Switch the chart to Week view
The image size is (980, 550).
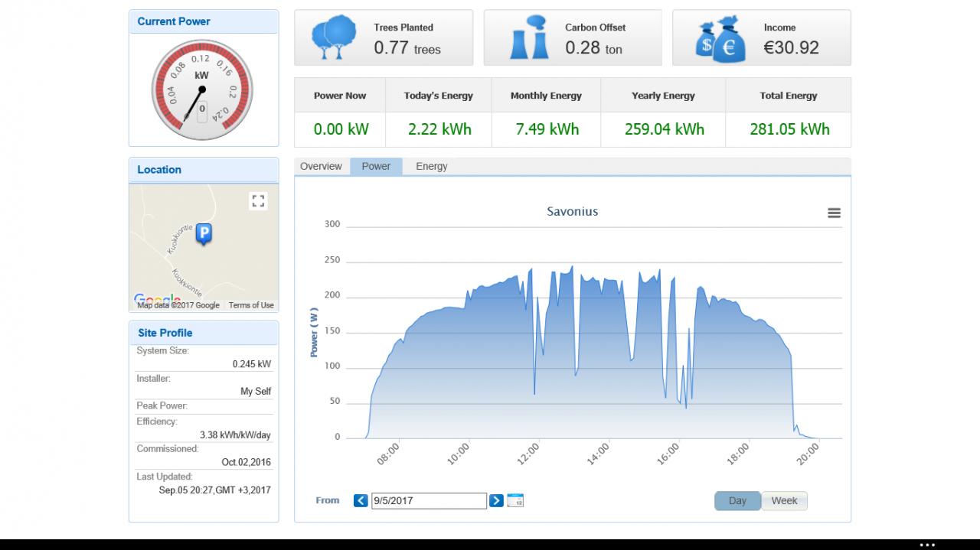click(x=784, y=500)
